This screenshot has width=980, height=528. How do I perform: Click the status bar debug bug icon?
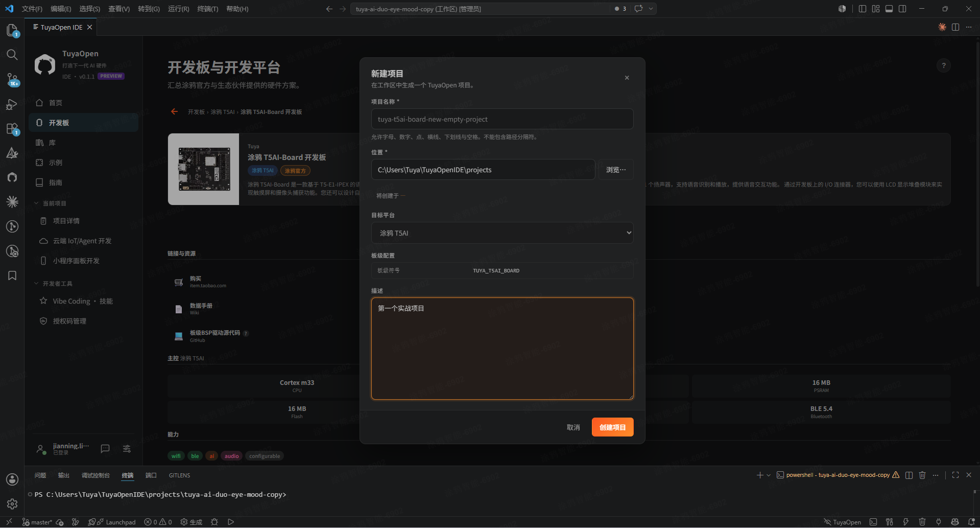point(214,522)
